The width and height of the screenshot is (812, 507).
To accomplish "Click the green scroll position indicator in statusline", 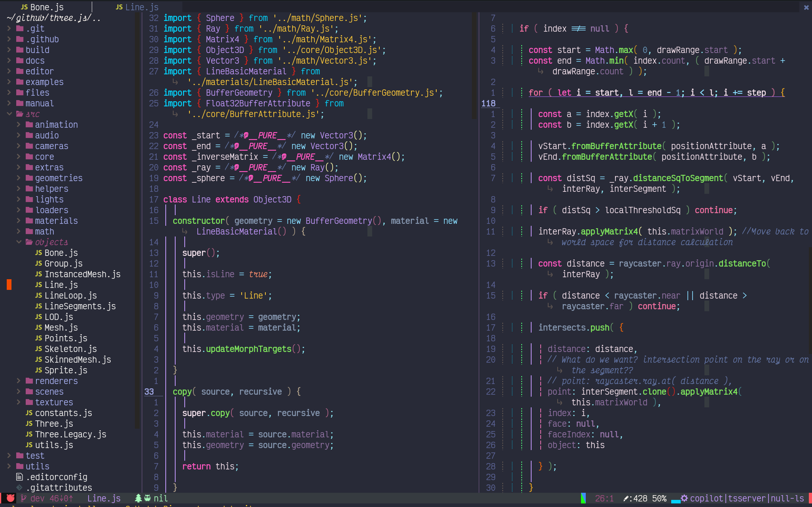I will click(x=583, y=498).
